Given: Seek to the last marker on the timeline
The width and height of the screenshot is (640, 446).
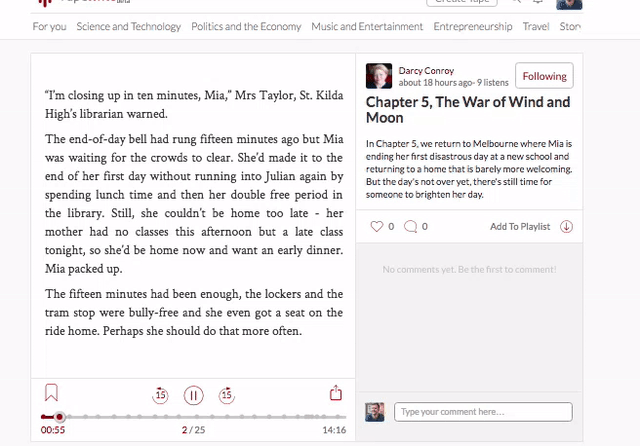Looking at the screenshot, I should coord(338,417).
